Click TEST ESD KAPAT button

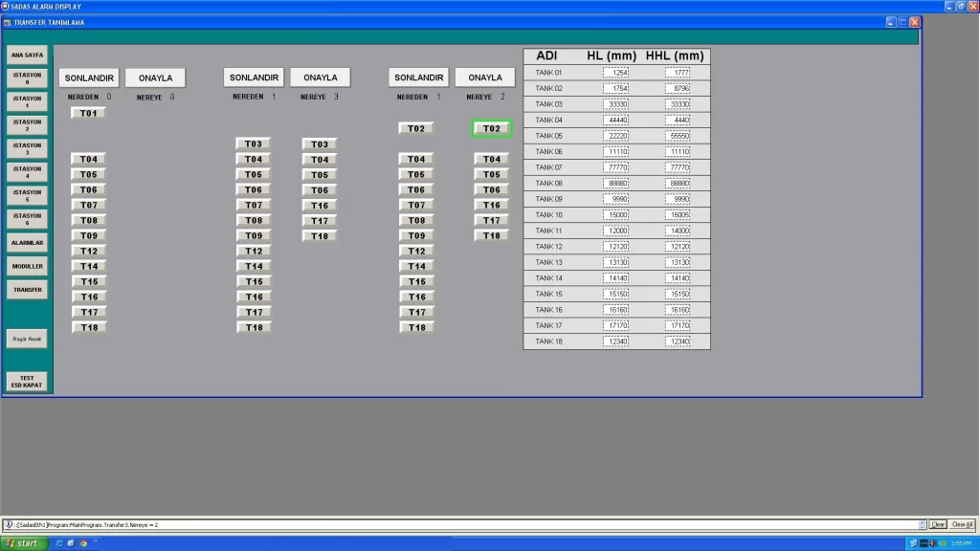tap(27, 382)
